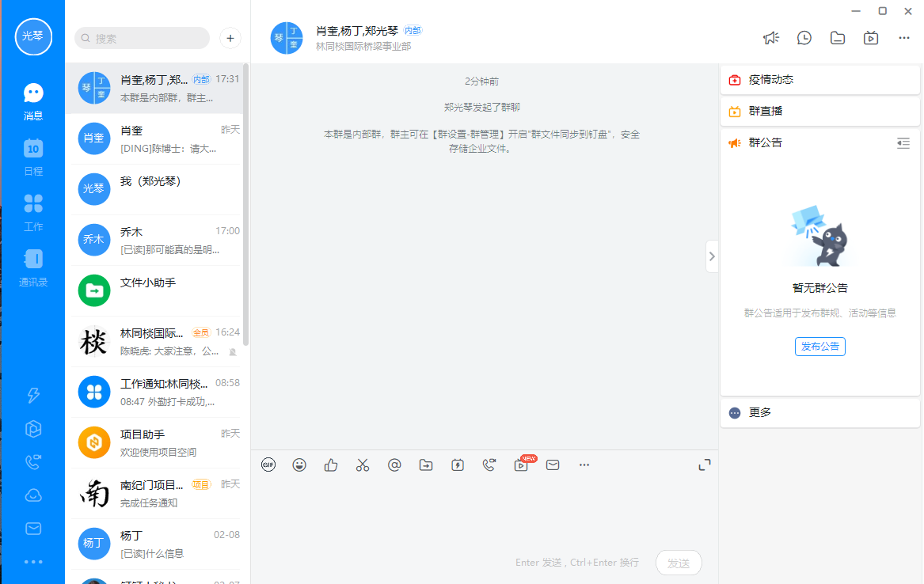Open the hexagon project icon in sidebar
The width and height of the screenshot is (924, 584).
[x=33, y=429]
